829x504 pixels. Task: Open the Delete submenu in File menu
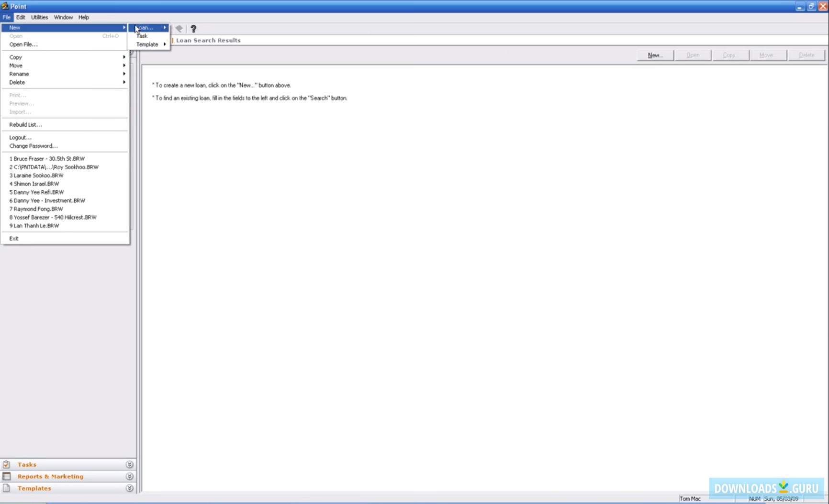[65, 82]
